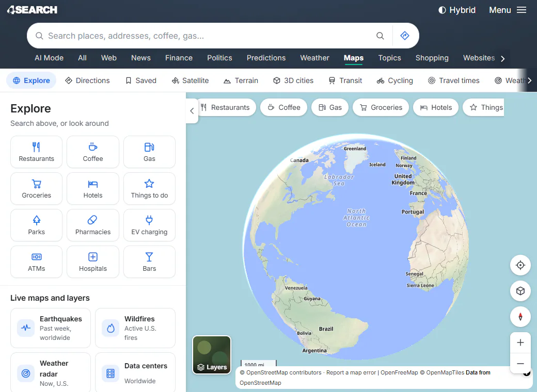The image size is (537, 392).
Task: Click the search places input field
Action: click(209, 36)
